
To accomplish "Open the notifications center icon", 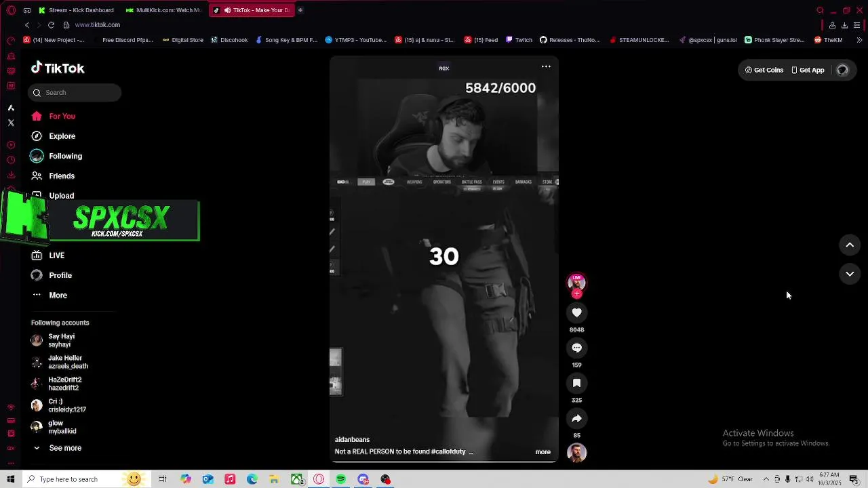I will [854, 479].
